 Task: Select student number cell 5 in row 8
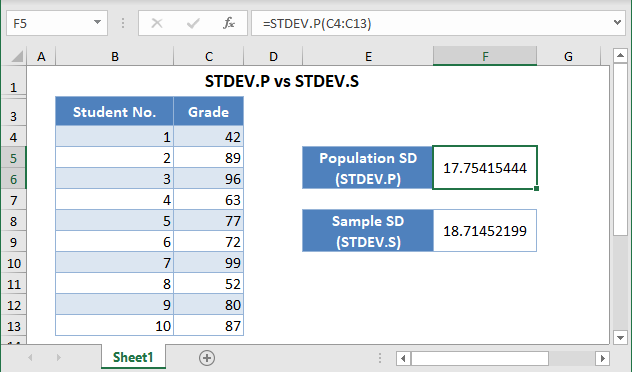pyautogui.click(x=114, y=220)
